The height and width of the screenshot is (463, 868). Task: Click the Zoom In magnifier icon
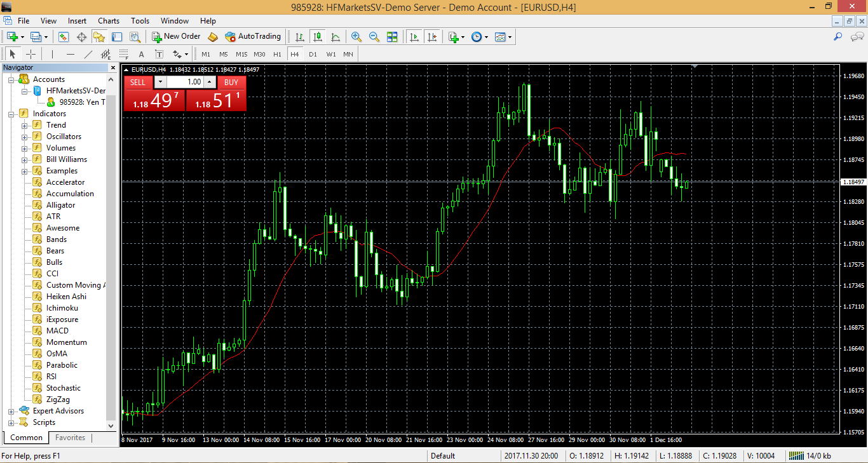[356, 37]
